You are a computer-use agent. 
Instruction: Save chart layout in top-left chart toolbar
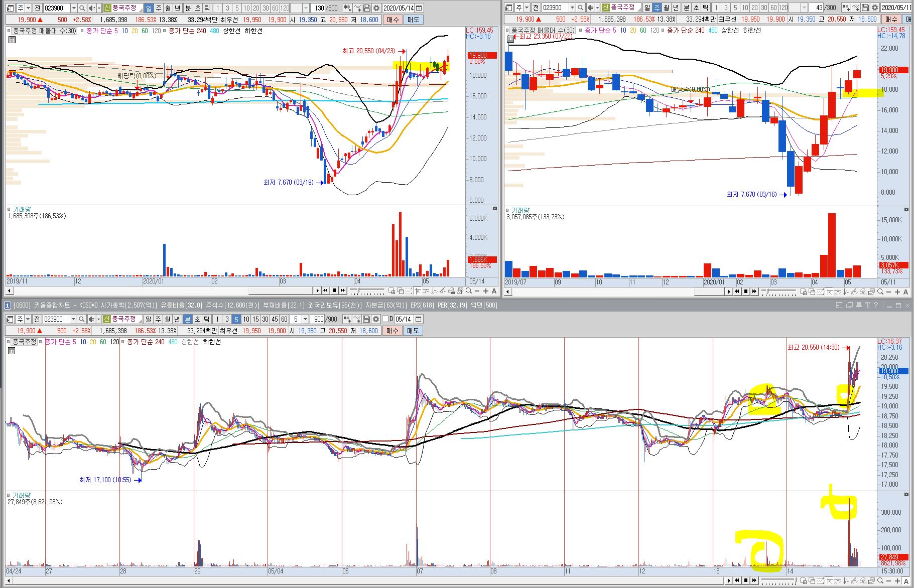coord(367,8)
